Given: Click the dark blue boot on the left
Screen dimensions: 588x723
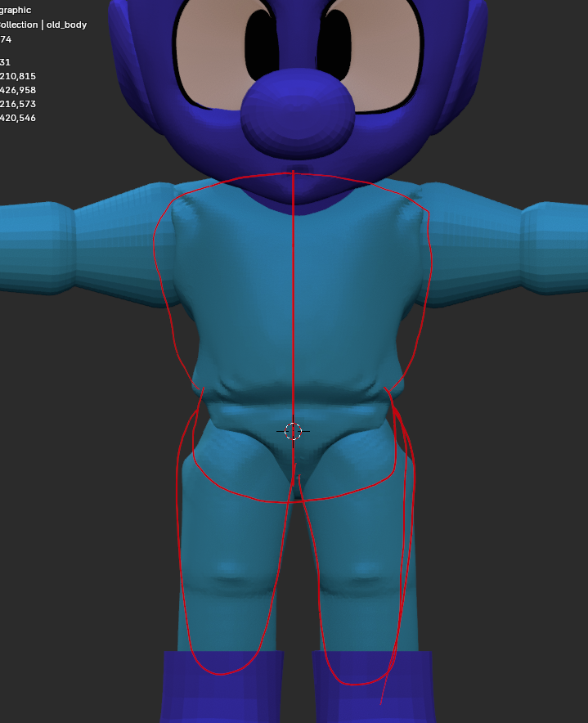Looking at the screenshot, I should coord(221,687).
